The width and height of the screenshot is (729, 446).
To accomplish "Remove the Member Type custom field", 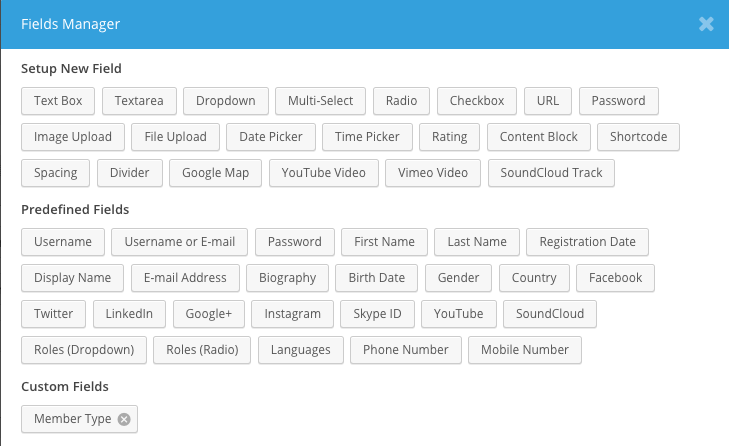I will pyautogui.click(x=124, y=419).
